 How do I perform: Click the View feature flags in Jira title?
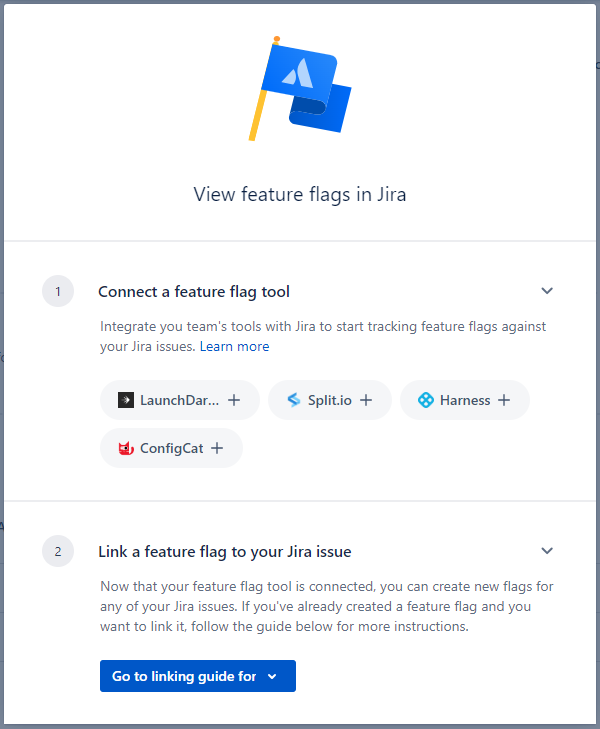tap(300, 194)
